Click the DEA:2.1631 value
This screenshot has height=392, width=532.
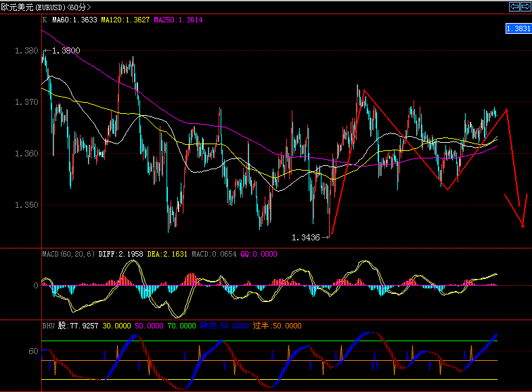coord(167,254)
